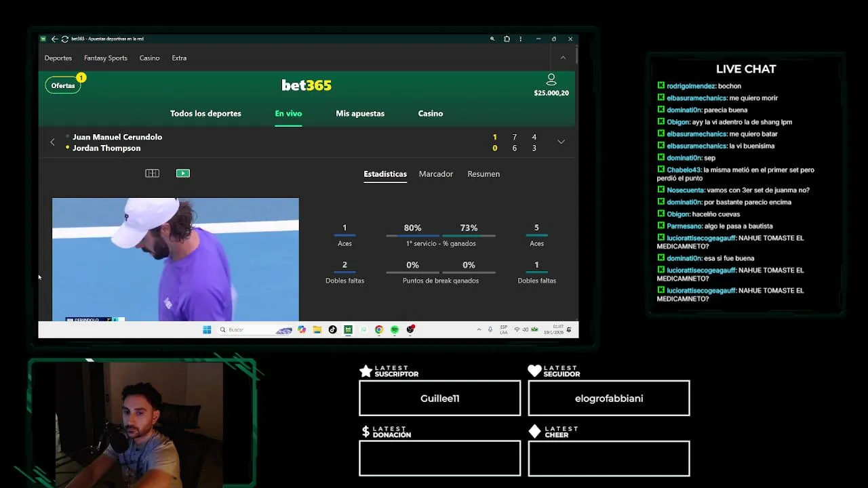Open the three-dot app menu

(521, 39)
